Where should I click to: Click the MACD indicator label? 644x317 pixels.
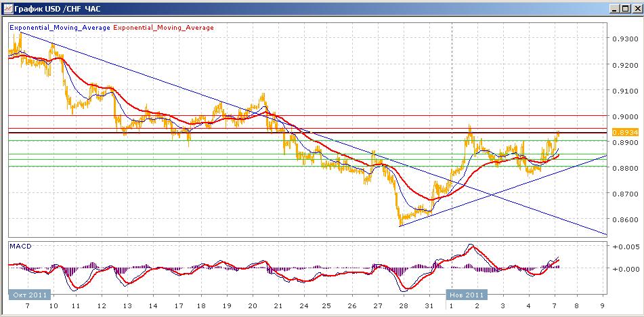coord(20,247)
